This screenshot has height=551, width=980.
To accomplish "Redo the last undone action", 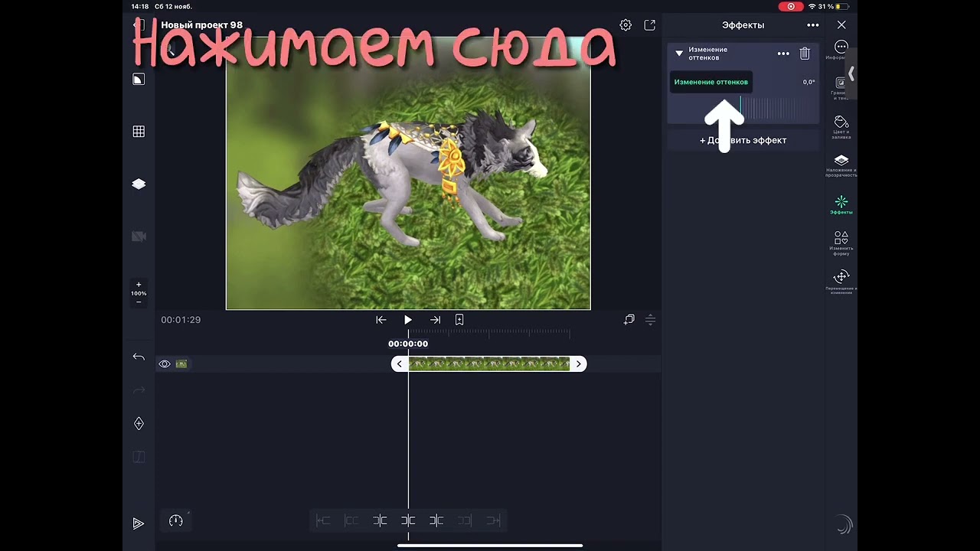I will 139,390.
